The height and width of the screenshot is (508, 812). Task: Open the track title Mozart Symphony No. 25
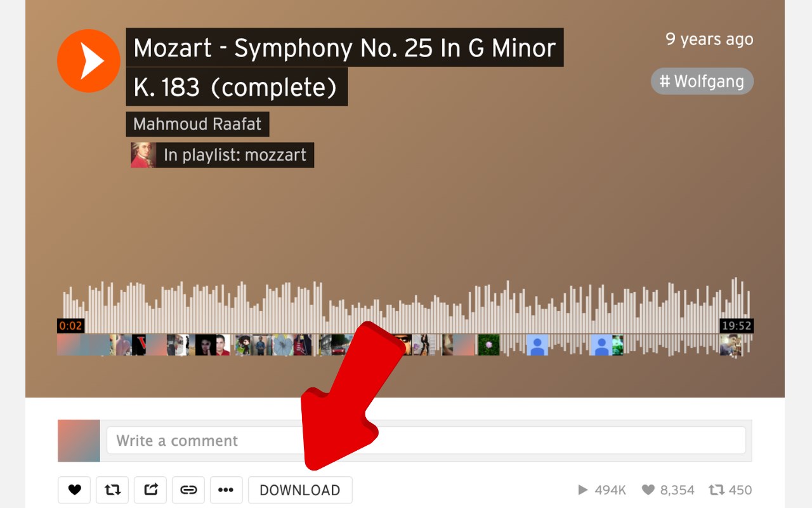(x=344, y=67)
